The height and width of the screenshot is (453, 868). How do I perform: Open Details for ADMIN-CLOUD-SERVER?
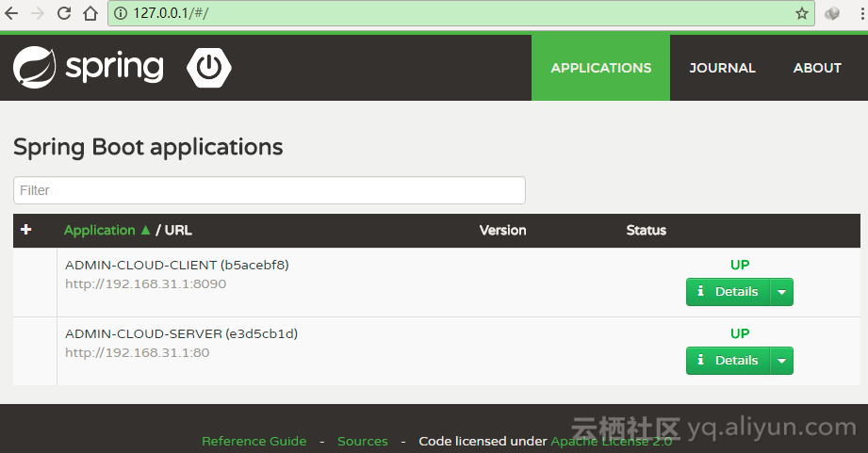[728, 360]
